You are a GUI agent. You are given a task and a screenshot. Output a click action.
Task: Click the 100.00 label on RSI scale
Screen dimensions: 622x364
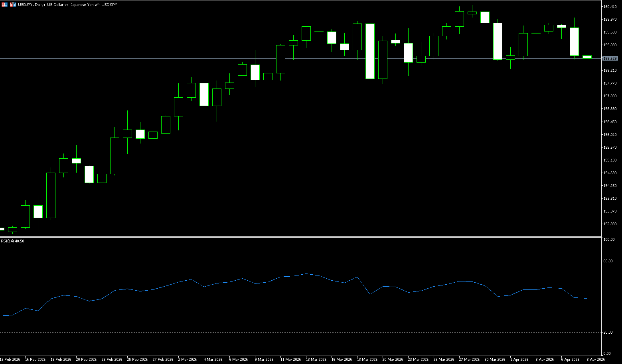point(609,240)
